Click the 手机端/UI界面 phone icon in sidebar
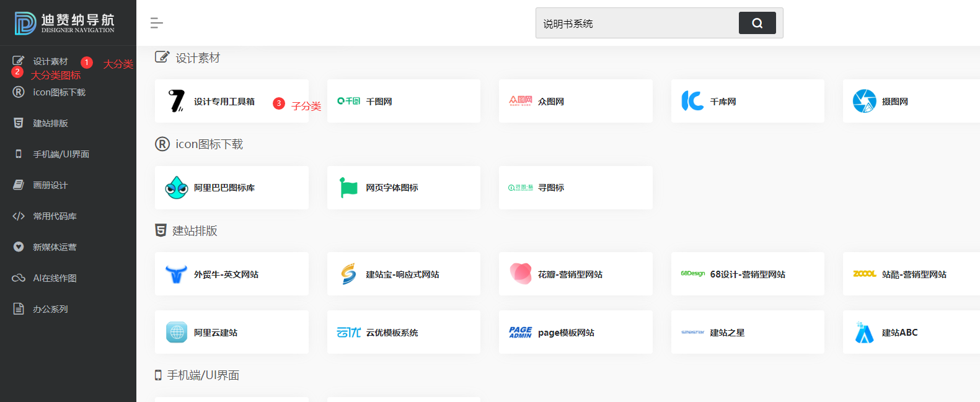This screenshot has width=980, height=402. click(x=19, y=154)
